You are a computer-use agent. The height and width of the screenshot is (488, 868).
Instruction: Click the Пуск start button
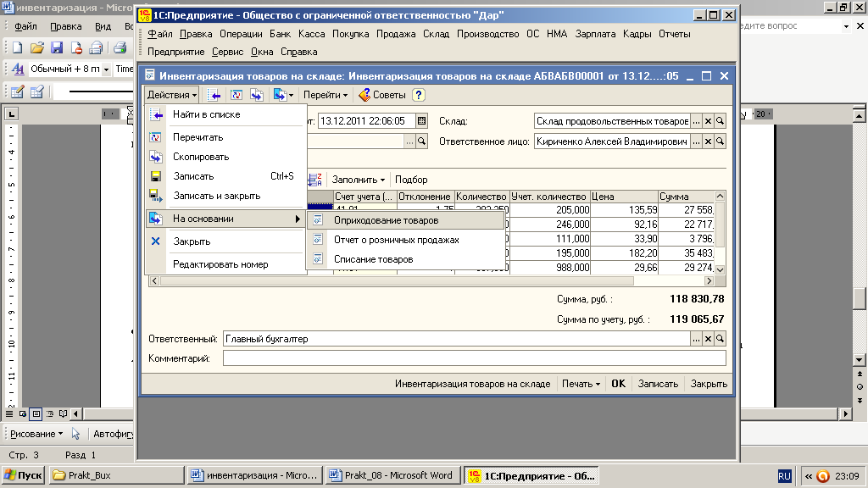(23, 475)
